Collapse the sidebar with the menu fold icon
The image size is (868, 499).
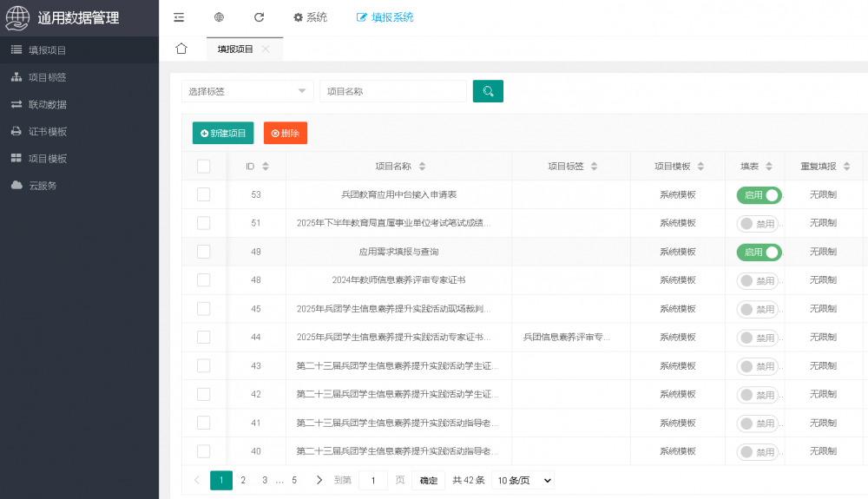click(x=179, y=17)
